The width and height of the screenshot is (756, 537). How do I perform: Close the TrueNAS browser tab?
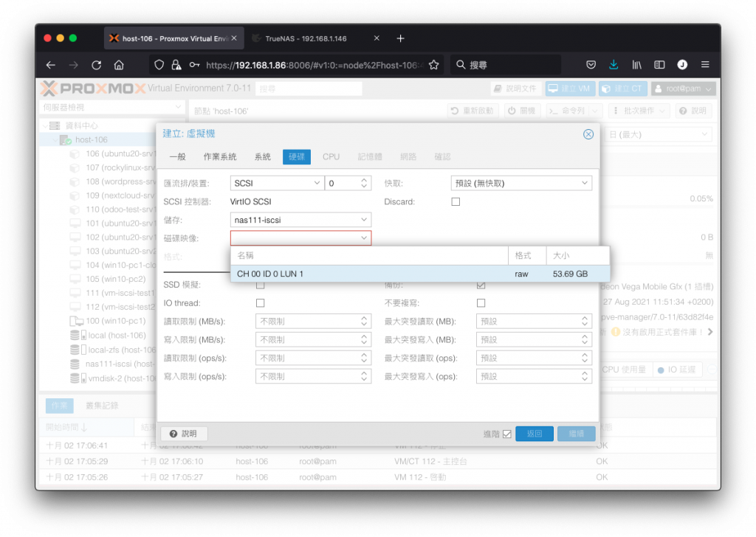tap(377, 38)
